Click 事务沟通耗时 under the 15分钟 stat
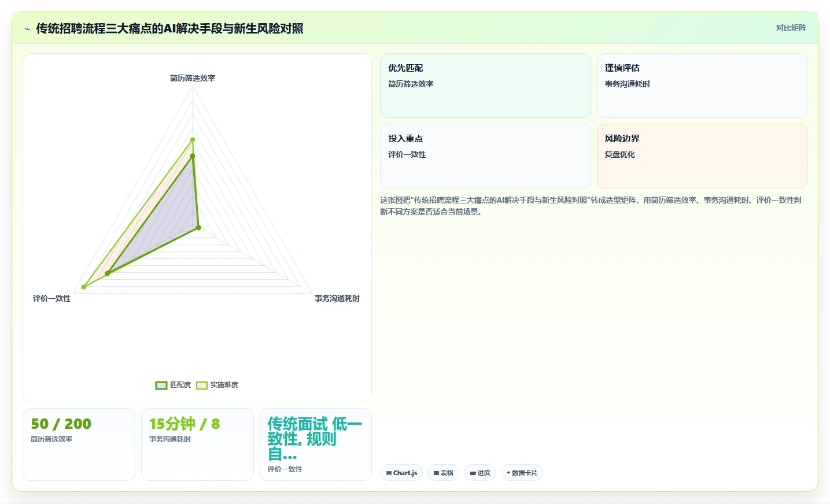830x504 pixels. click(170, 439)
